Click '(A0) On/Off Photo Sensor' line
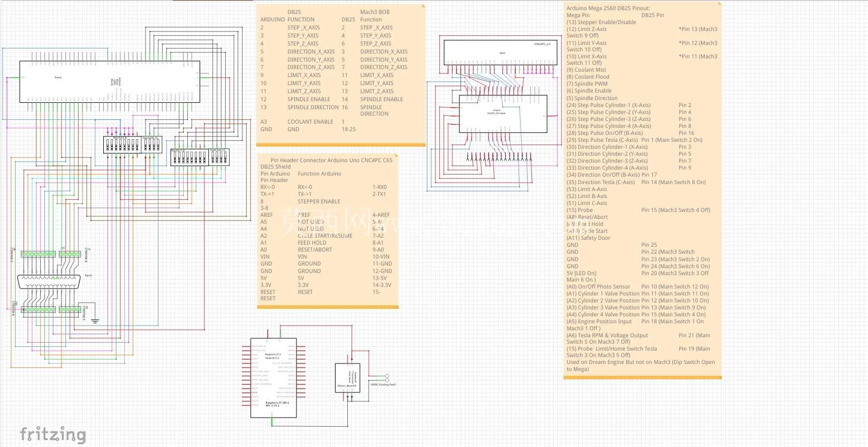 point(598,286)
